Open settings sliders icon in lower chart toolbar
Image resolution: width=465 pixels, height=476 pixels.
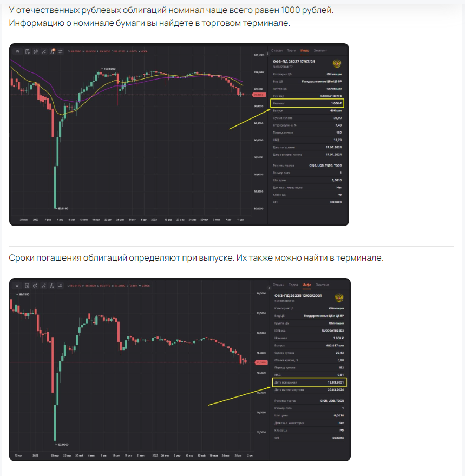coord(61,285)
